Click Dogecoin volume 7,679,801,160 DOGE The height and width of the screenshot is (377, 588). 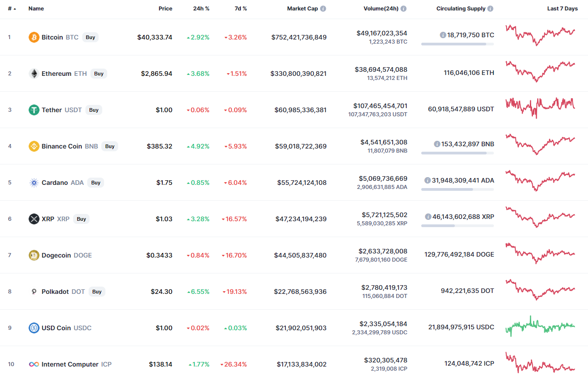[x=381, y=260]
